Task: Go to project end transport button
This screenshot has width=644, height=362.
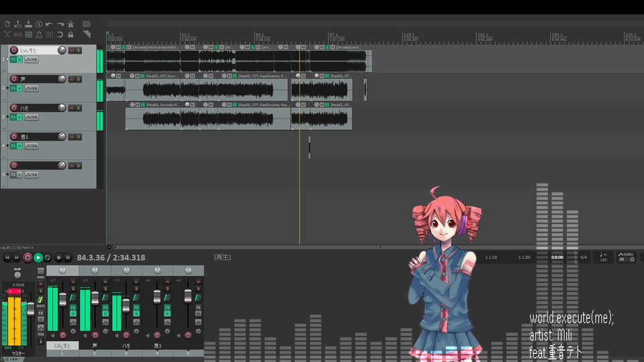Action: click(16, 257)
